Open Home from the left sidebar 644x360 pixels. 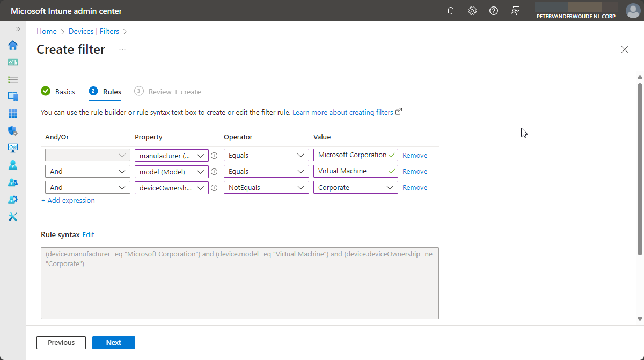tap(13, 45)
